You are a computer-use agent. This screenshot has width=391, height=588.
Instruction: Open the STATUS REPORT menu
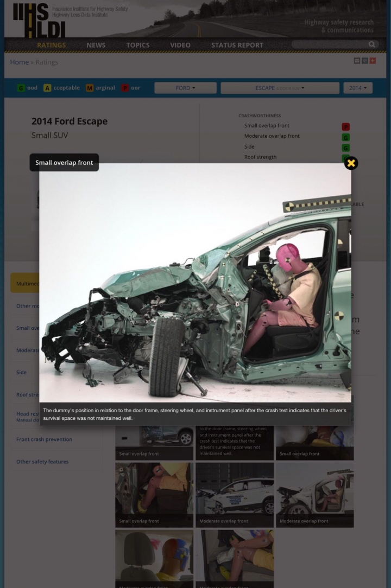point(237,45)
